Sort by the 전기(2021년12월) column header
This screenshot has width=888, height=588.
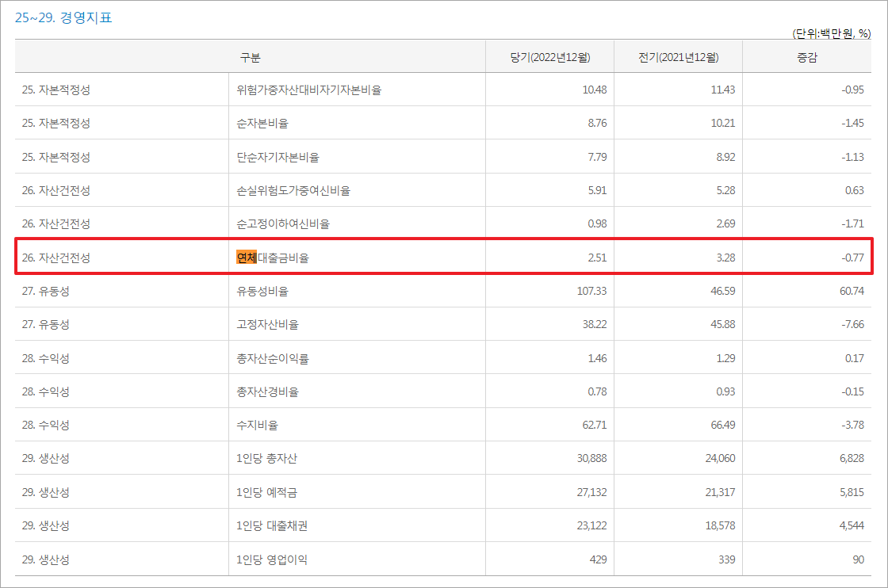pyautogui.click(x=678, y=56)
